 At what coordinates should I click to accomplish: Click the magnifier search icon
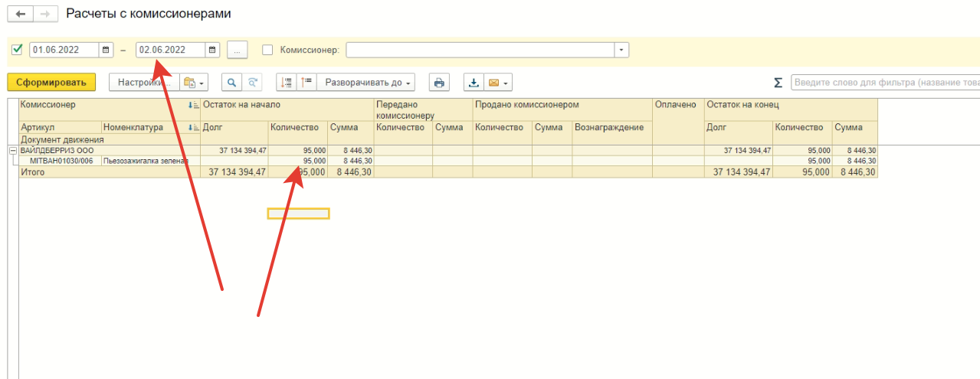(x=231, y=82)
